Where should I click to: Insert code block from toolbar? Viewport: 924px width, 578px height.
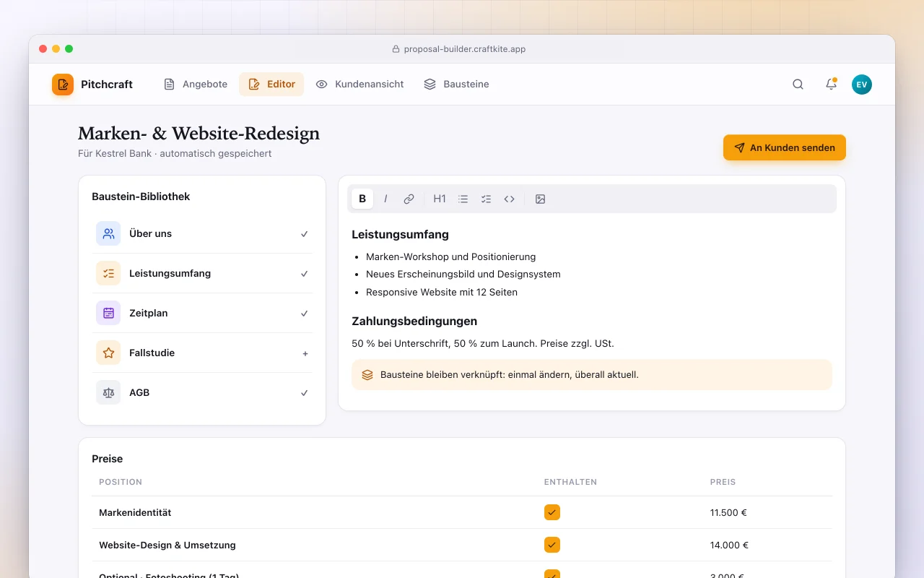pos(509,199)
